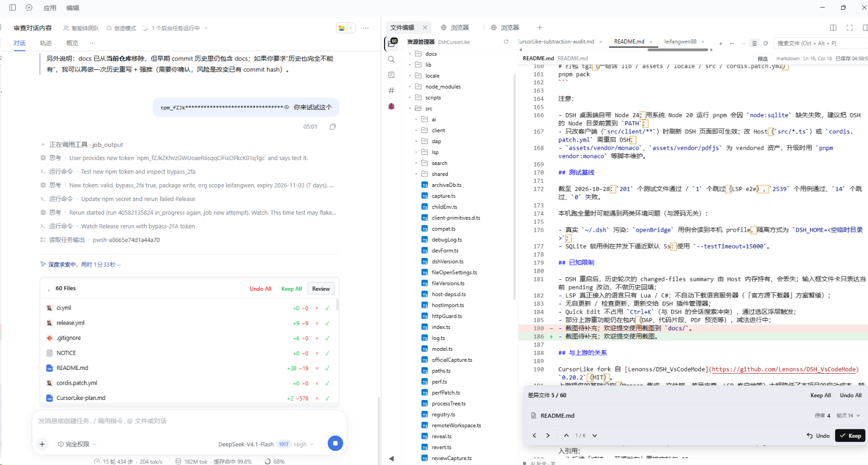The width and height of the screenshot is (868, 465).
Task: Reject changes for release.yml
Action: pyautogui.click(x=316, y=323)
